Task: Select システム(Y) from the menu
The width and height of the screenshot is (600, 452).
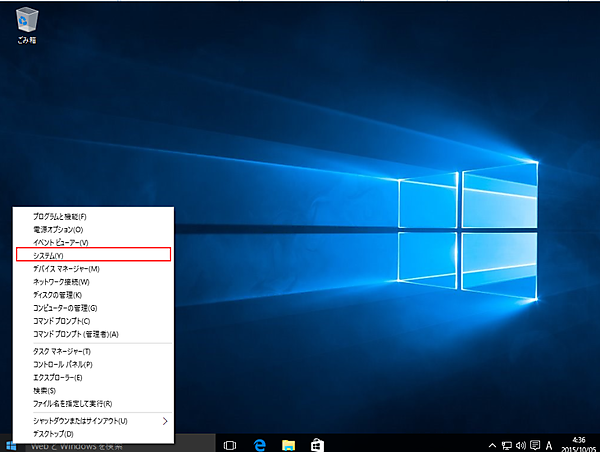Action: coord(93,256)
